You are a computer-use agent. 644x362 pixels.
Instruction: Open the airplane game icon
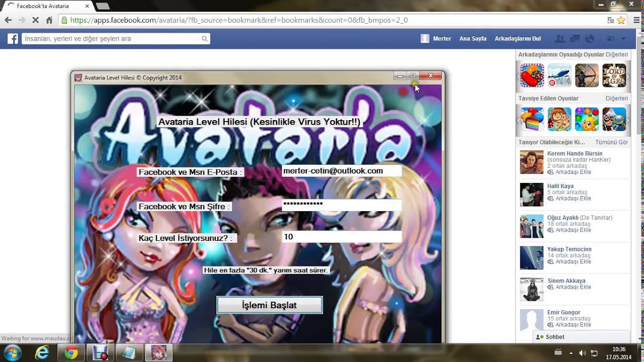pyautogui.click(x=559, y=75)
